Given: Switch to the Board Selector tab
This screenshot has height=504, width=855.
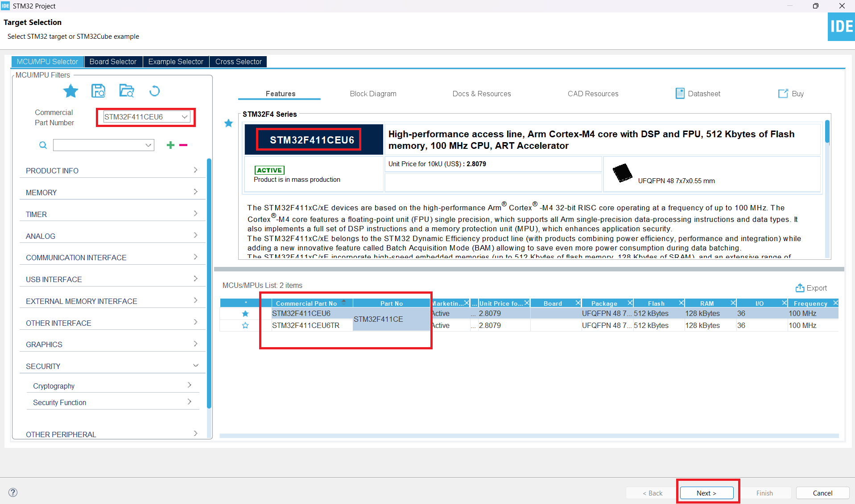Looking at the screenshot, I should tap(113, 61).
